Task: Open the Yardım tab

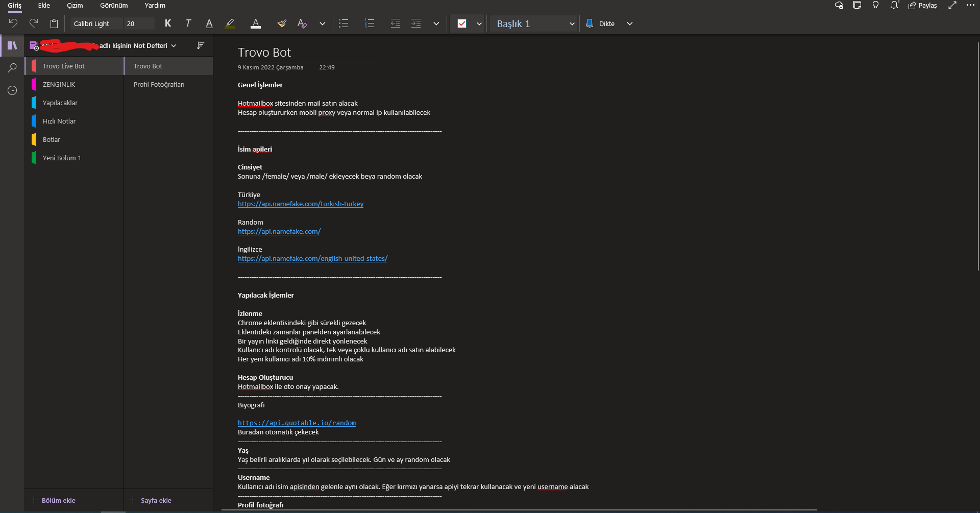Action: [x=155, y=6]
